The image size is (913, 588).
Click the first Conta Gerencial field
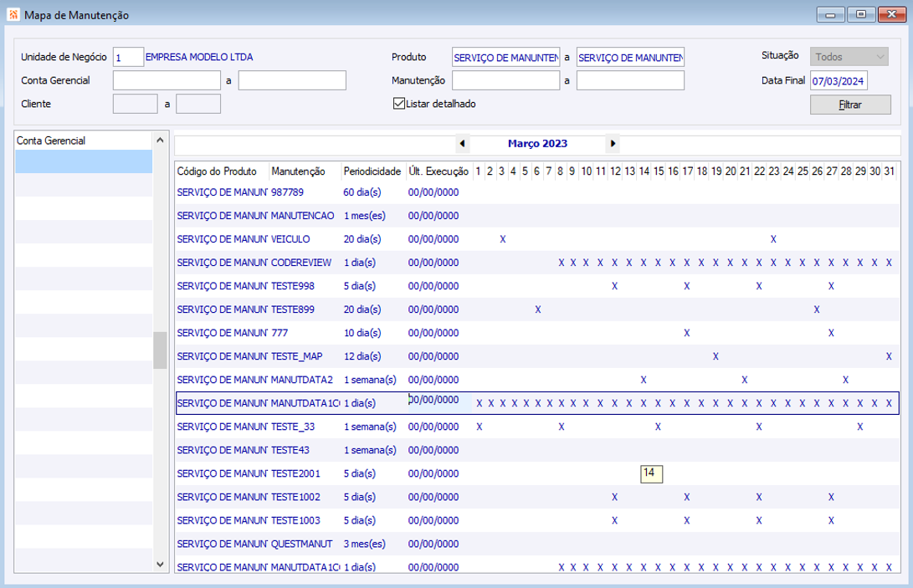(167, 80)
